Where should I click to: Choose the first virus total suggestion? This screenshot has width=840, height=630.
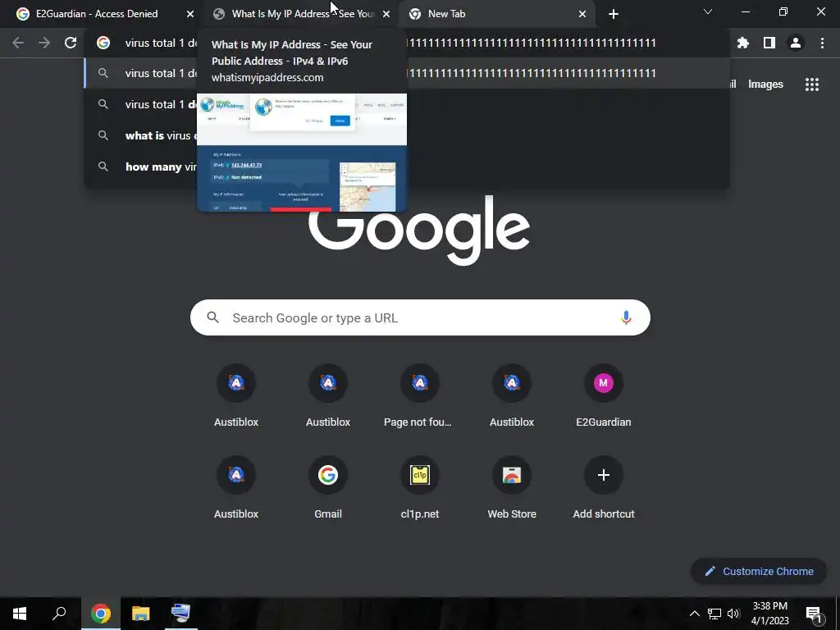point(407,73)
